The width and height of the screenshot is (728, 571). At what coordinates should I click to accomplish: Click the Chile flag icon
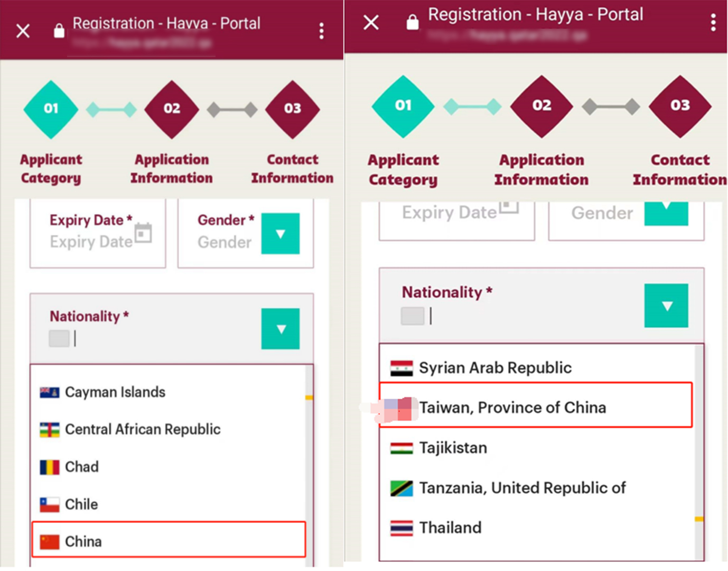click(50, 504)
